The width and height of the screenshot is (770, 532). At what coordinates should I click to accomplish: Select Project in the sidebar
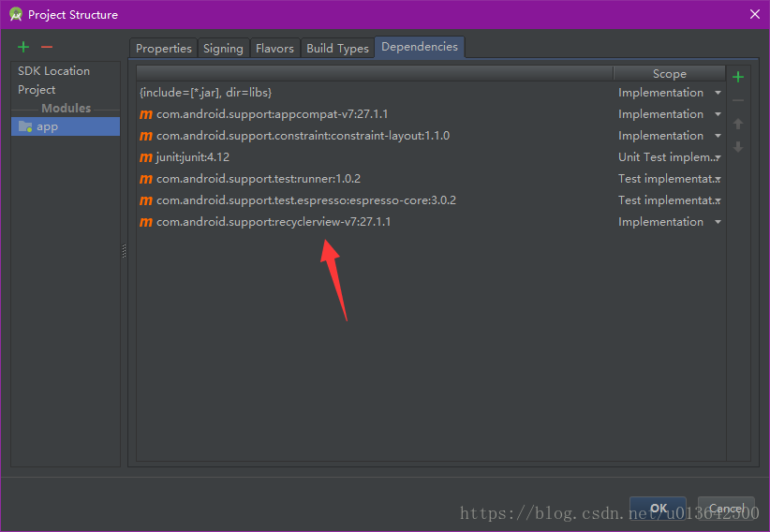click(37, 90)
